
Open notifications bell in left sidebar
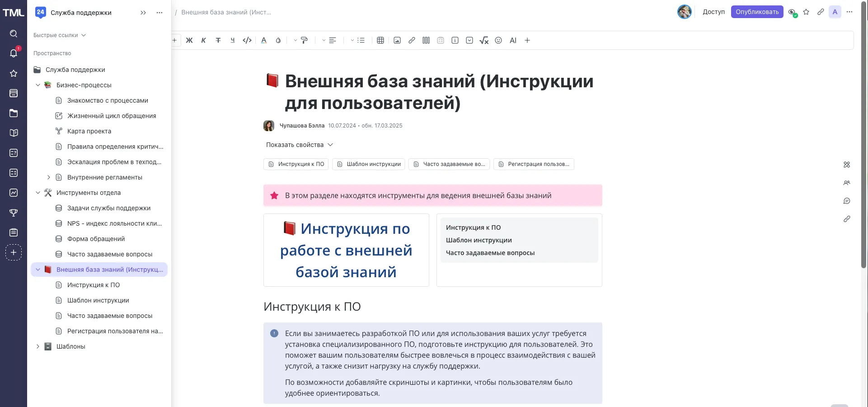[14, 53]
